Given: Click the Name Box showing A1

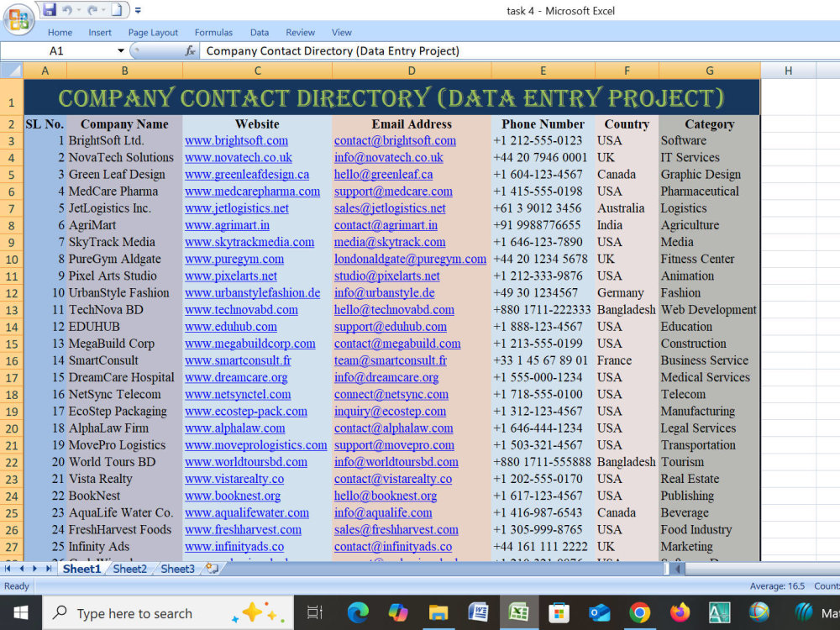Looking at the screenshot, I should tap(57, 51).
